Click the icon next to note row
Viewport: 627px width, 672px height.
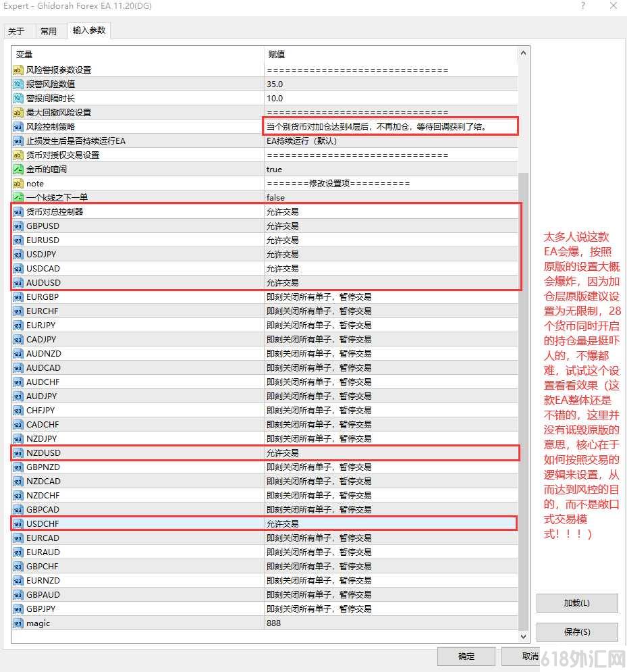[x=18, y=184]
